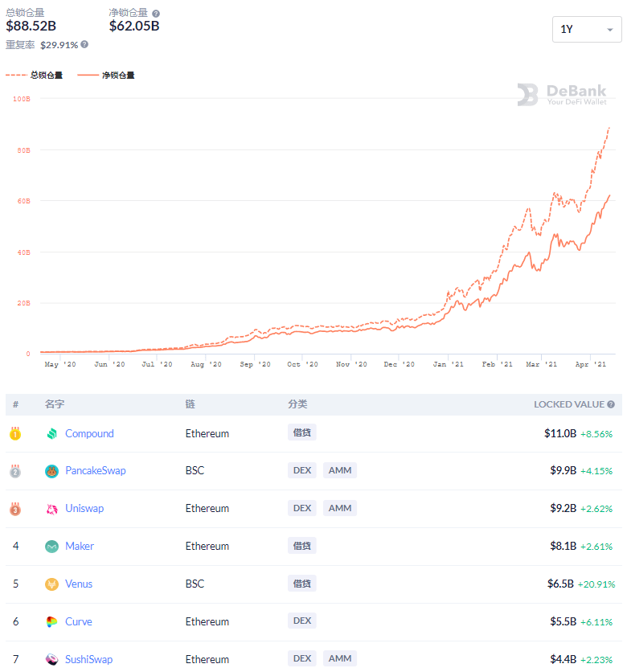This screenshot has height=672, width=627.
Task: Click the 60B y-axis label
Action: pyautogui.click(x=23, y=201)
